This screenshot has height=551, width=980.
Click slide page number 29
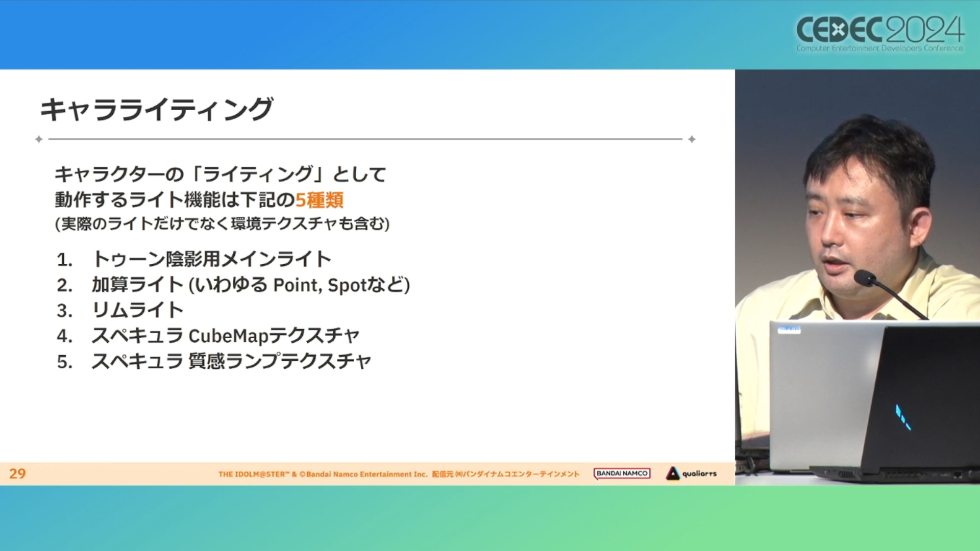pos(17,473)
